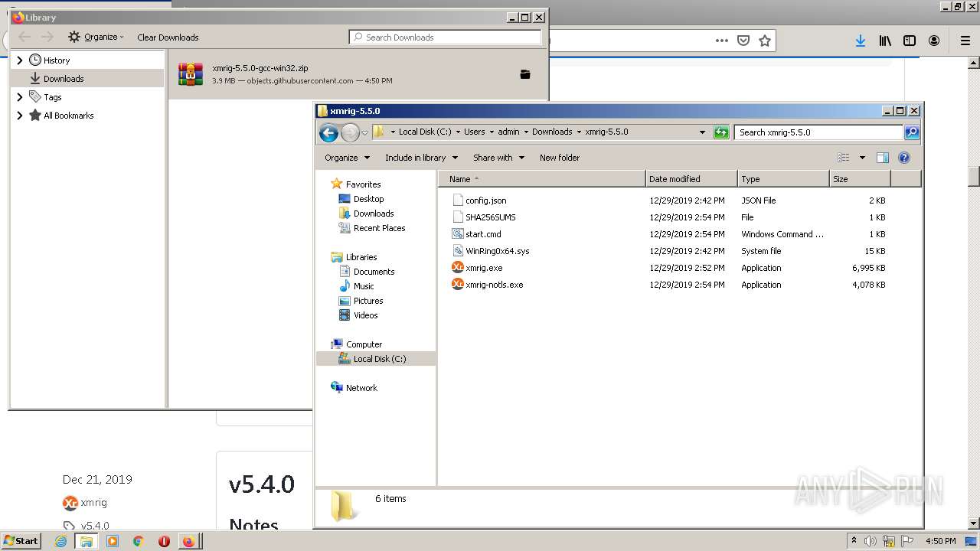This screenshot has width=980, height=551.
Task: Click the WinRAR icon of xmrig-5.5.0-gcc-win32.zip
Action: click(x=191, y=74)
